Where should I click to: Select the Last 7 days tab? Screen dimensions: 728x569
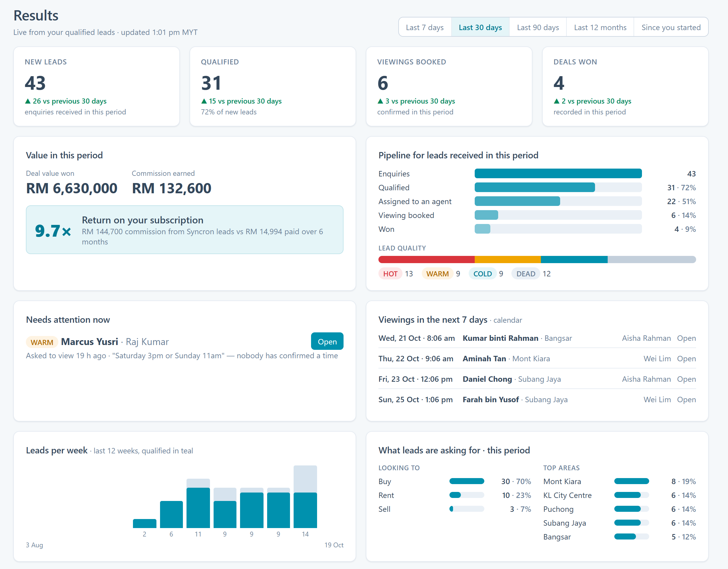425,27
